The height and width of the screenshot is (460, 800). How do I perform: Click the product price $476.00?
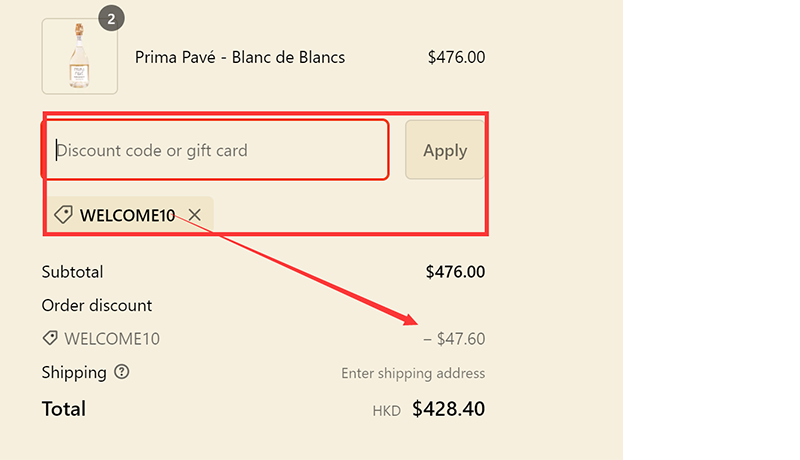[x=456, y=57]
